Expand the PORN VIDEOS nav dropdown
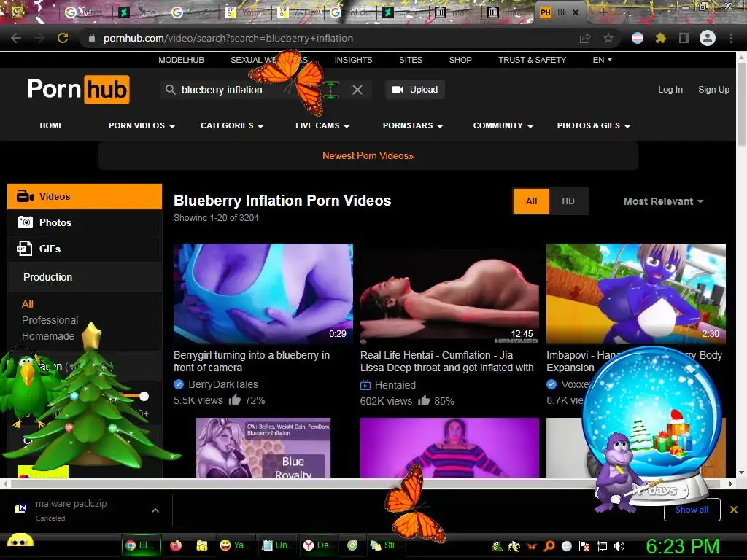Screen dimensions: 747x560 (142, 125)
